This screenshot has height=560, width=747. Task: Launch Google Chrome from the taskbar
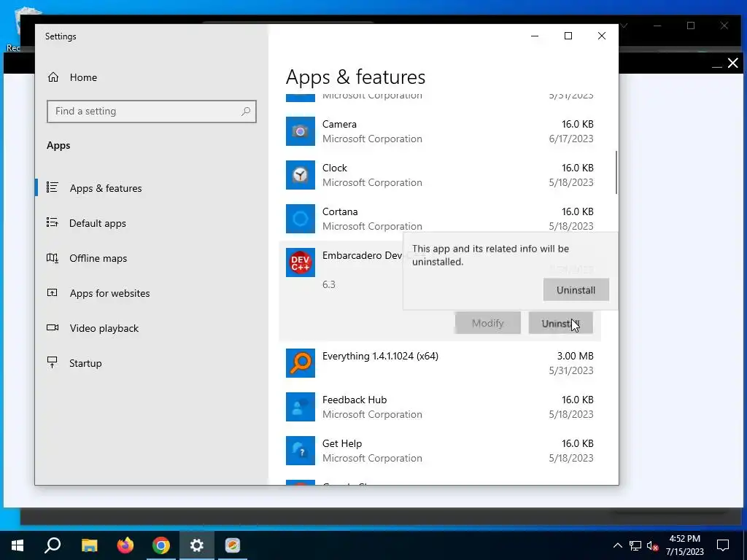pos(161,545)
